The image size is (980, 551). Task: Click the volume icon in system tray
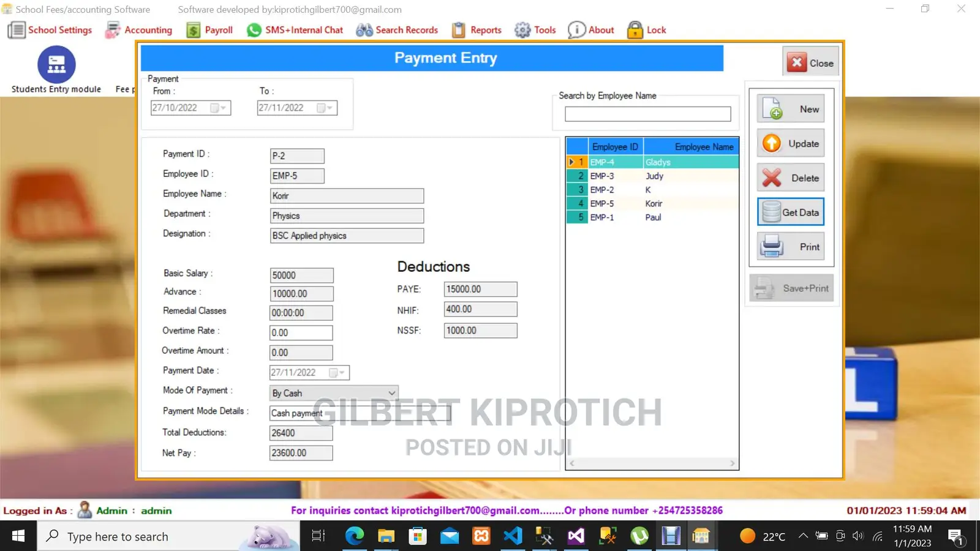(x=858, y=536)
